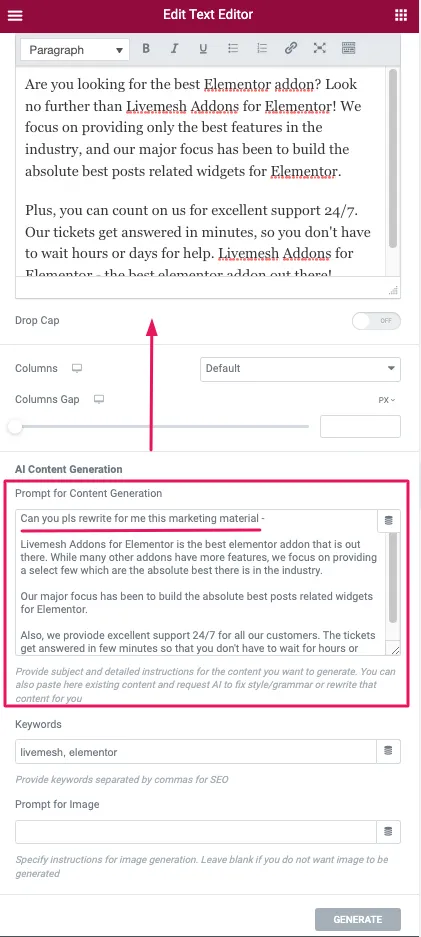
Task: Apply Bold formatting in editor toolbar
Action: pyautogui.click(x=146, y=49)
